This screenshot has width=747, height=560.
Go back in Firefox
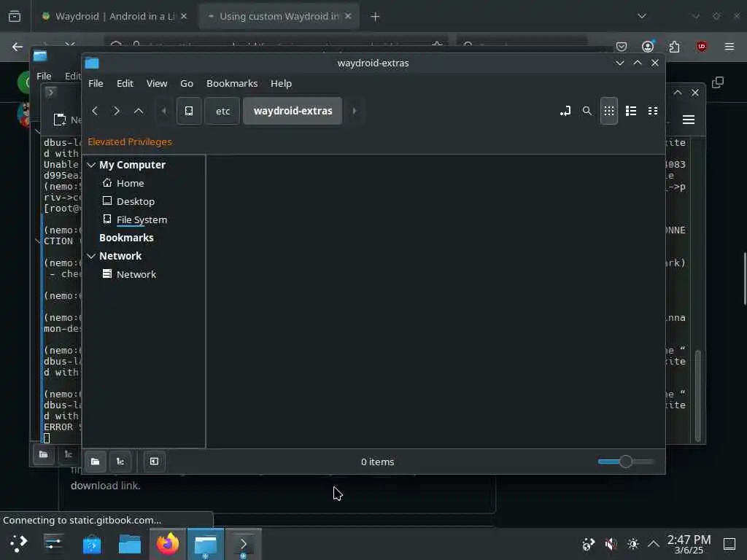(18, 47)
